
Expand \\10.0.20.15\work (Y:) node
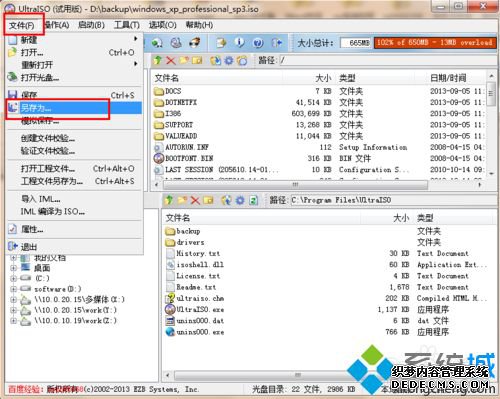click(13, 310)
